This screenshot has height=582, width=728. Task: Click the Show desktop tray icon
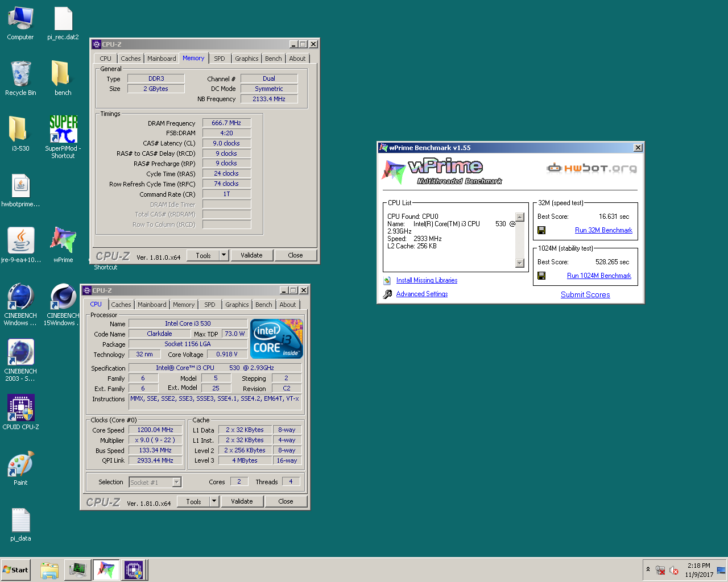[721, 570]
